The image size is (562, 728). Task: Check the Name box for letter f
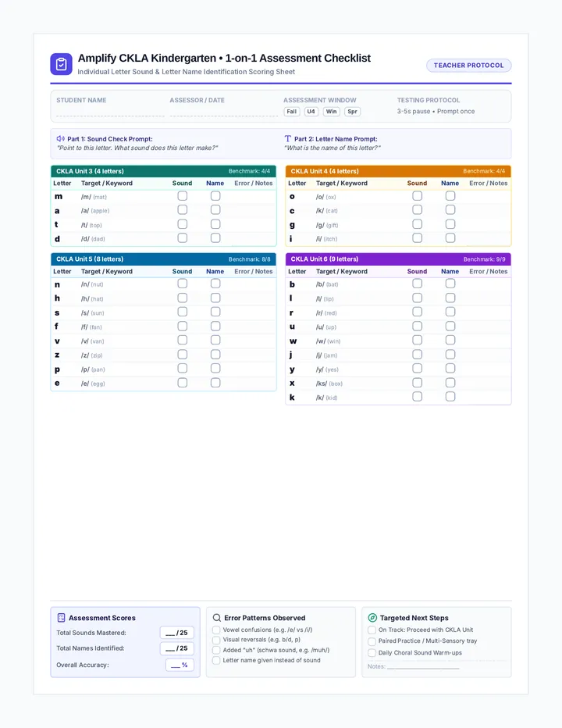tap(215, 327)
